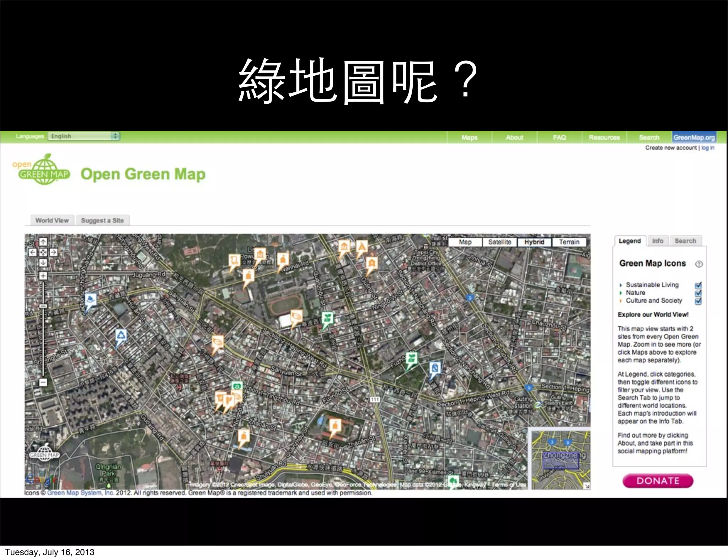
Task: Open Search in the top green bar
Action: pos(649,138)
